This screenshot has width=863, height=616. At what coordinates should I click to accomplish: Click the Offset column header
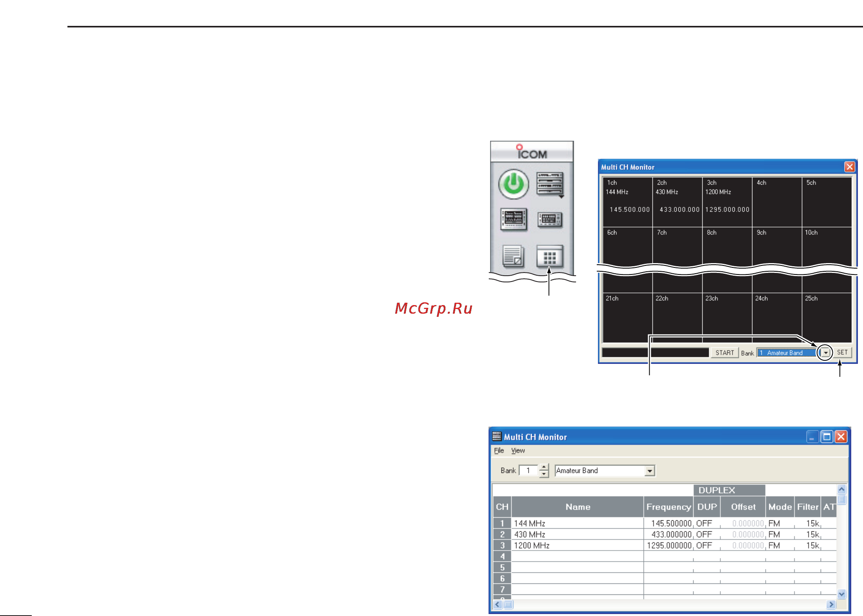pos(743,507)
